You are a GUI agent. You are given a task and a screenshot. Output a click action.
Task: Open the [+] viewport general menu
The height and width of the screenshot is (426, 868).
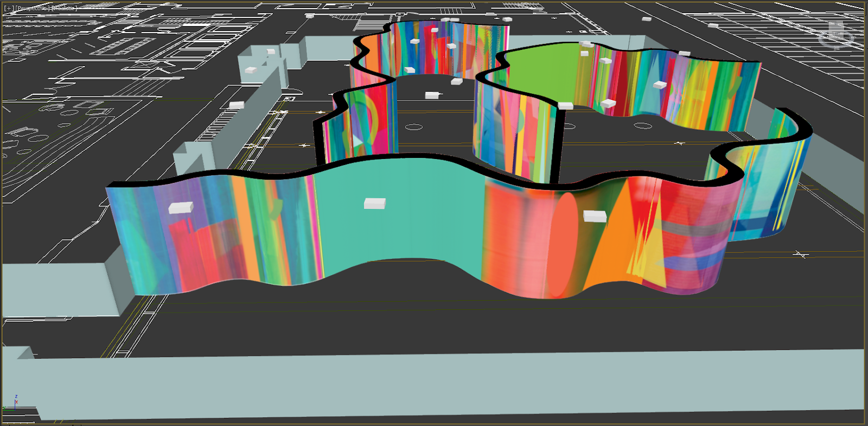pos(8,9)
